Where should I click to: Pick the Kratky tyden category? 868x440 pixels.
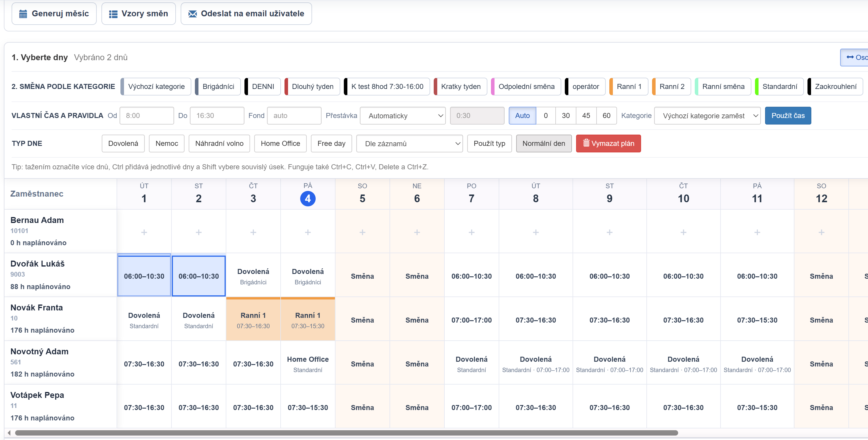point(460,87)
